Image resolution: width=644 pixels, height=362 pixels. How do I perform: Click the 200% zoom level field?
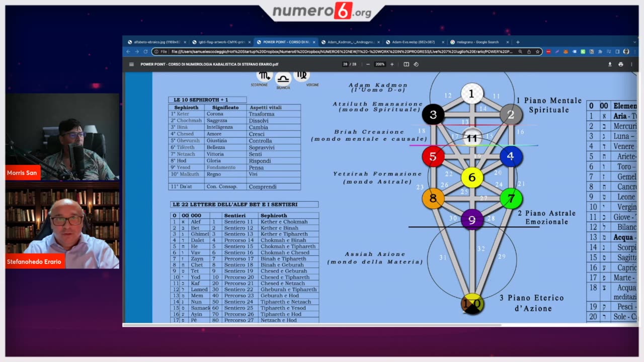point(380,64)
